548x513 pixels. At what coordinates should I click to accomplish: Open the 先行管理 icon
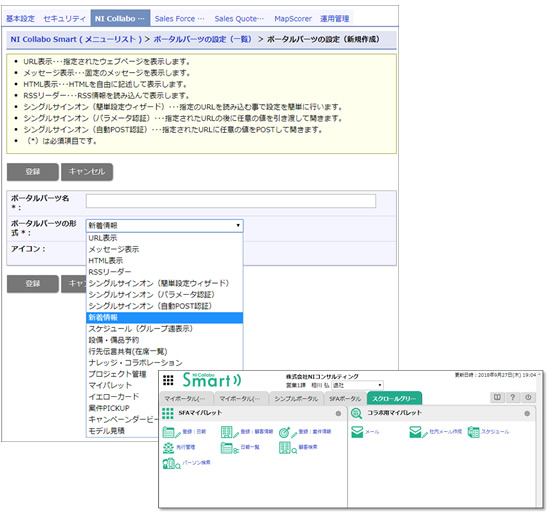coord(168,448)
